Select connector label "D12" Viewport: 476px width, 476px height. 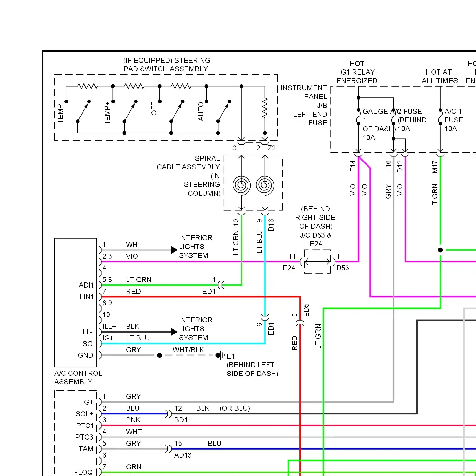coord(400,166)
